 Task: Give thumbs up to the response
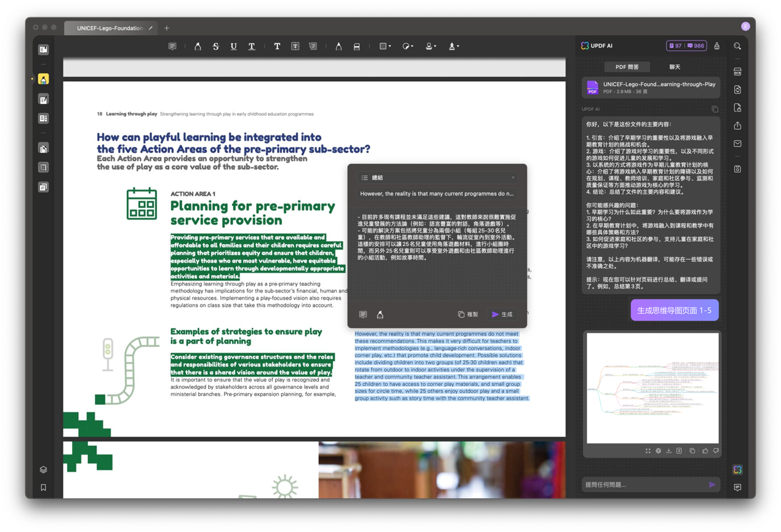[x=705, y=451]
